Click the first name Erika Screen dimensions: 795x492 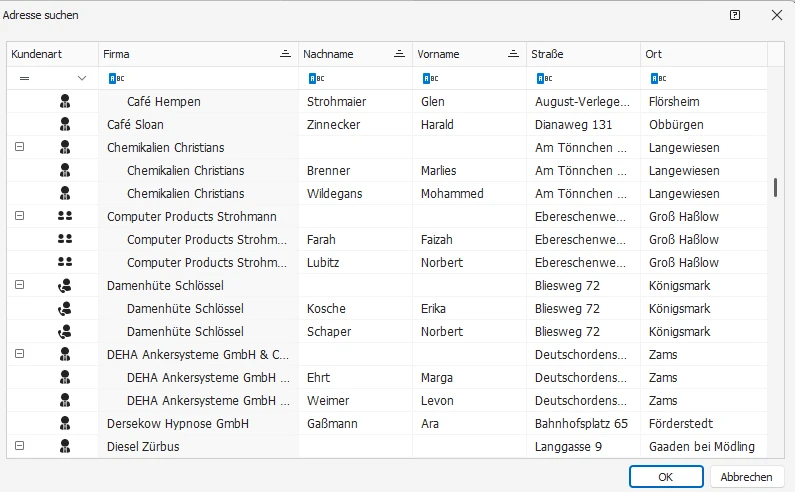click(433, 308)
